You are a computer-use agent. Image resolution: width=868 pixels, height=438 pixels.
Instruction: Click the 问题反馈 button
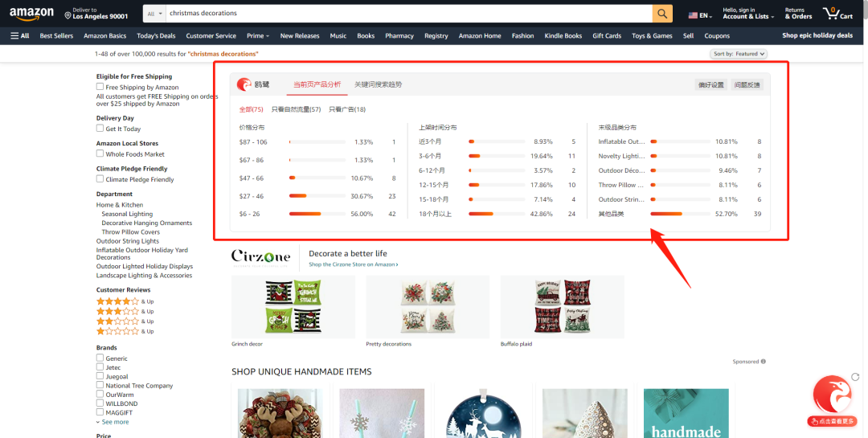tap(747, 84)
